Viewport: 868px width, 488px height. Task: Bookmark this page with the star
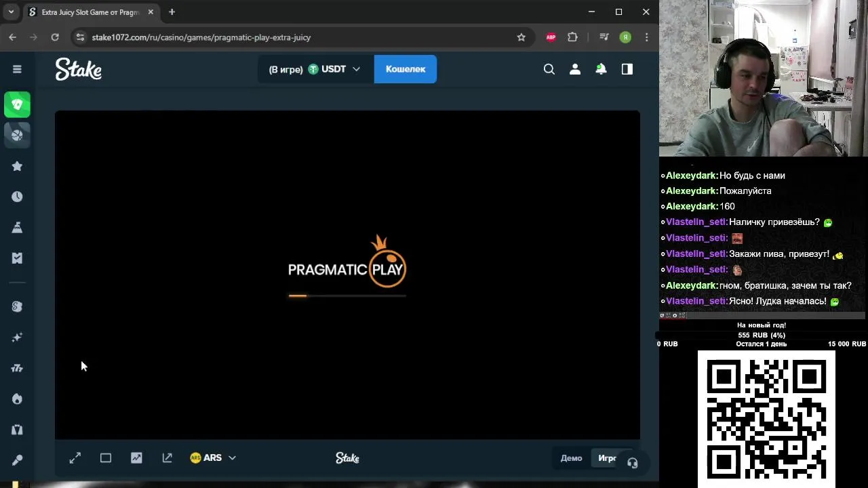[x=521, y=37]
